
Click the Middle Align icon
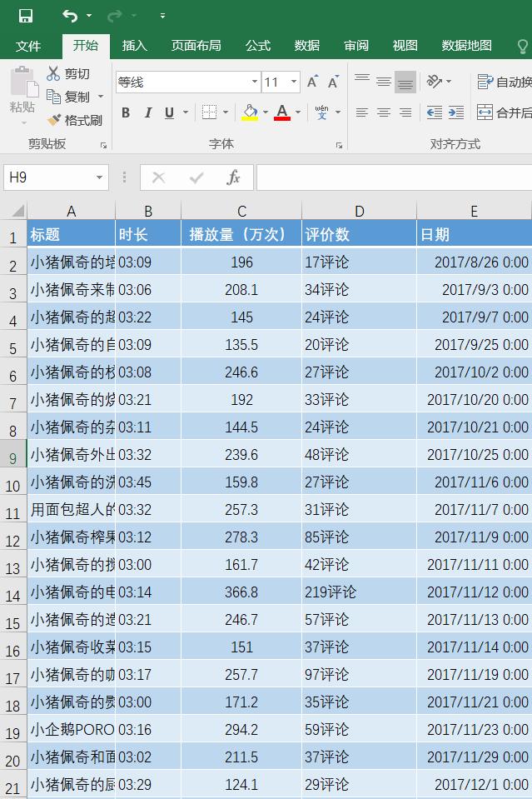384,82
